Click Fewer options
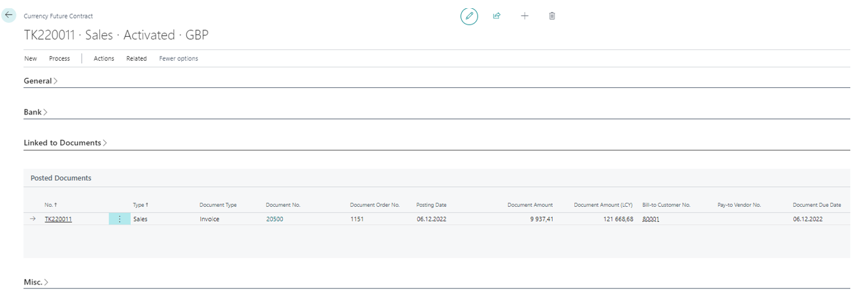Image resolution: width=868 pixels, height=294 pixels. (178, 58)
